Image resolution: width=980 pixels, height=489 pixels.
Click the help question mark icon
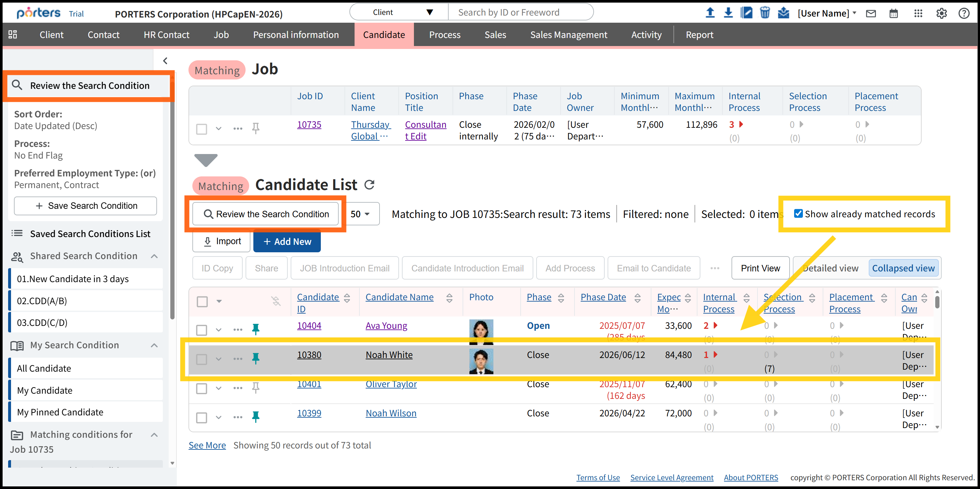tap(964, 14)
